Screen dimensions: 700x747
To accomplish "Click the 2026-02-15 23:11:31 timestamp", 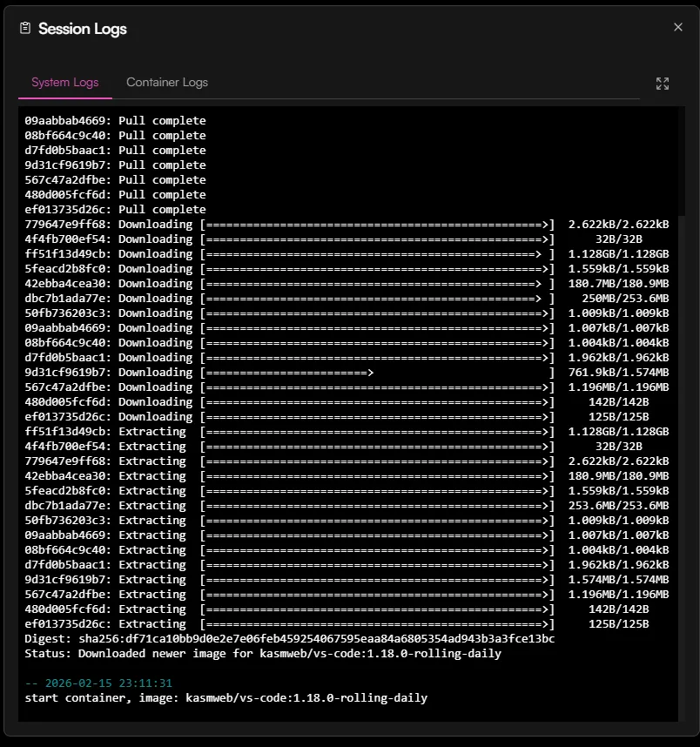I will tap(109, 683).
